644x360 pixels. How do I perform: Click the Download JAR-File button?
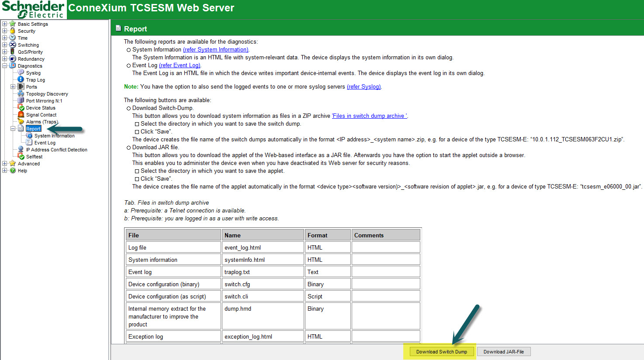pyautogui.click(x=504, y=352)
